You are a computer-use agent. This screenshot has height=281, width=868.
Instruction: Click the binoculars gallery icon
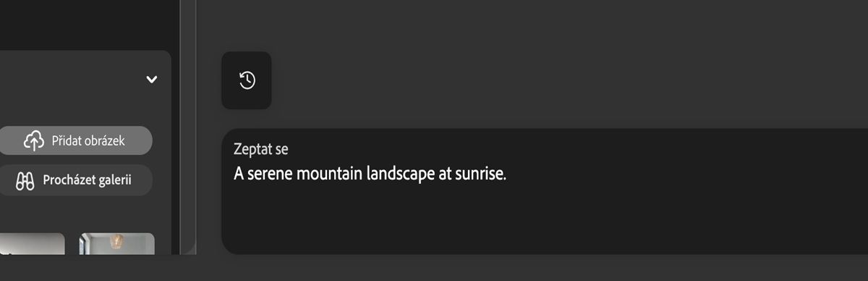(x=25, y=180)
